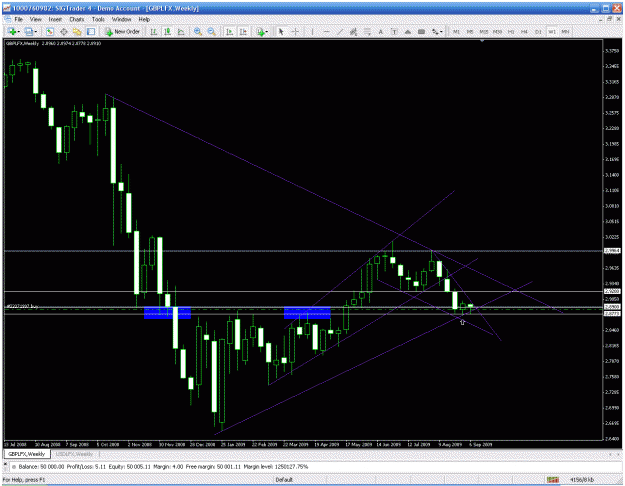Viewport: 625px width, 486px height.
Task: Switch to M15 timeframe
Action: click(x=483, y=31)
